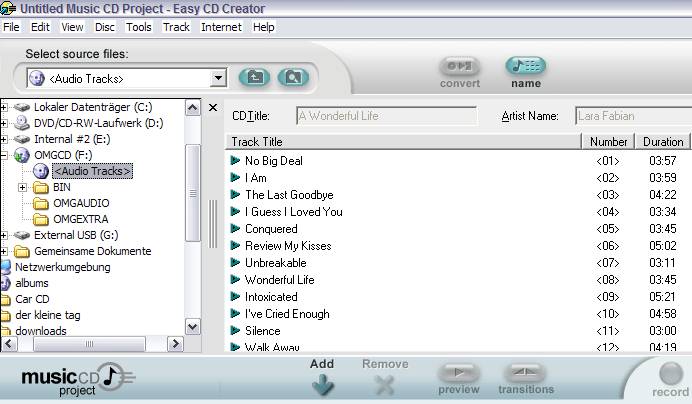Open the File menu
This screenshot has width=692, height=404.
[11, 27]
